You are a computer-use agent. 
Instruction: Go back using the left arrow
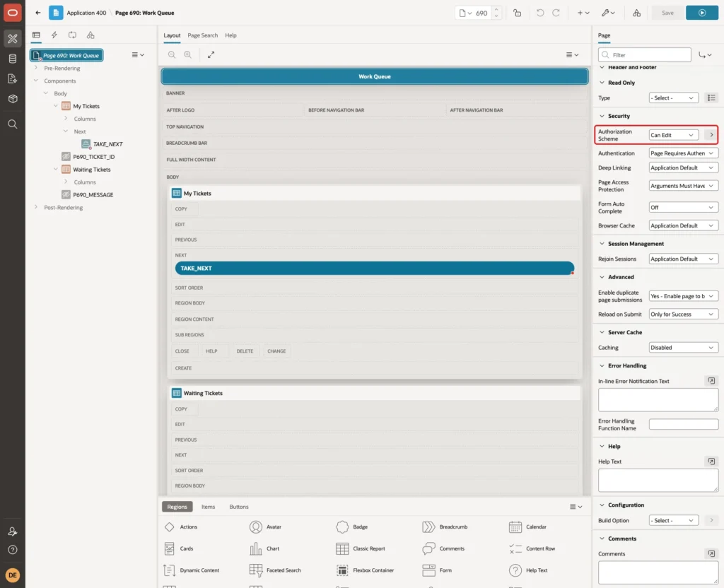[x=38, y=13]
